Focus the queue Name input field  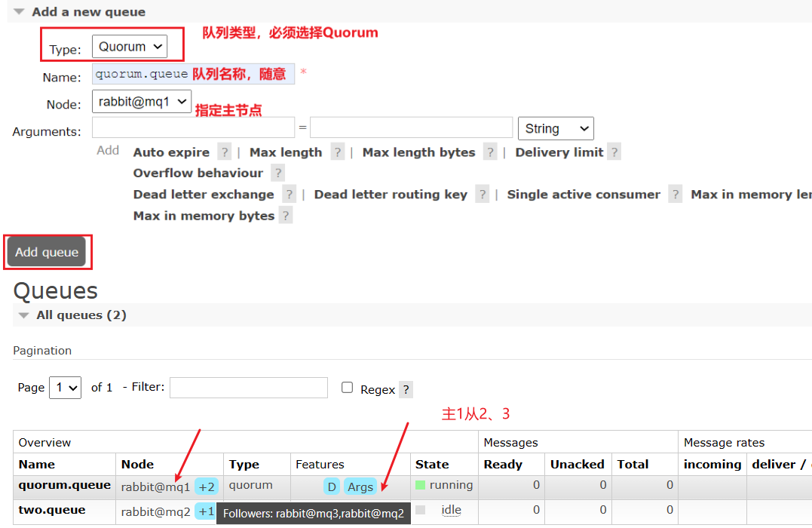tap(193, 74)
